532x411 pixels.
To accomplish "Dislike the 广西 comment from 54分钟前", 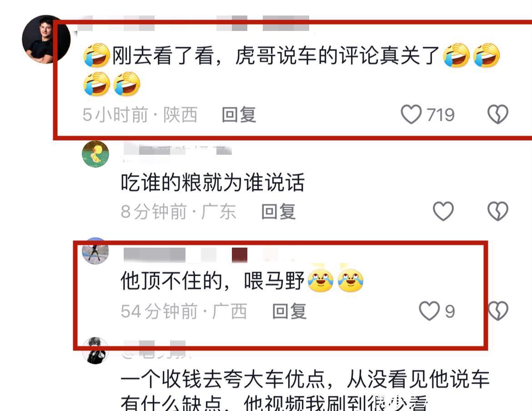I will tap(498, 311).
